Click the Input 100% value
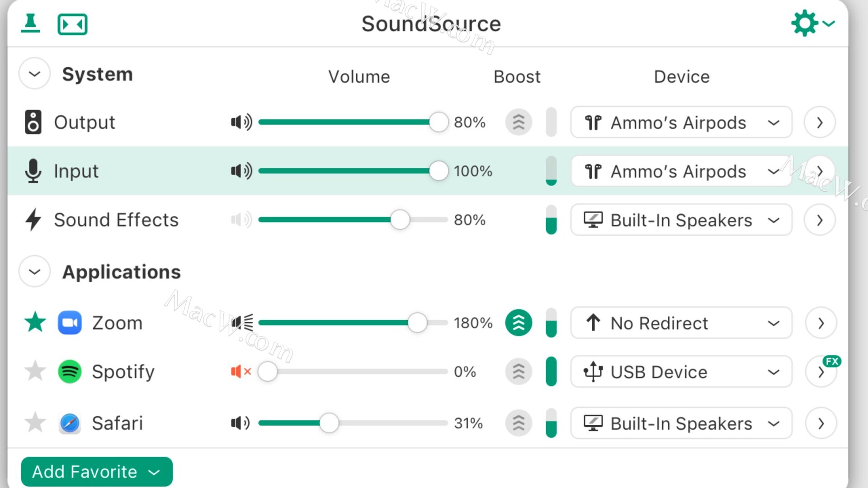The height and width of the screenshot is (488, 868). click(x=473, y=171)
